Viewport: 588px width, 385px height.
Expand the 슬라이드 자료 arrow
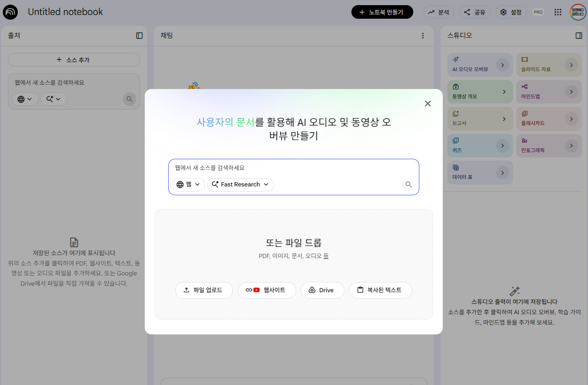click(x=571, y=65)
